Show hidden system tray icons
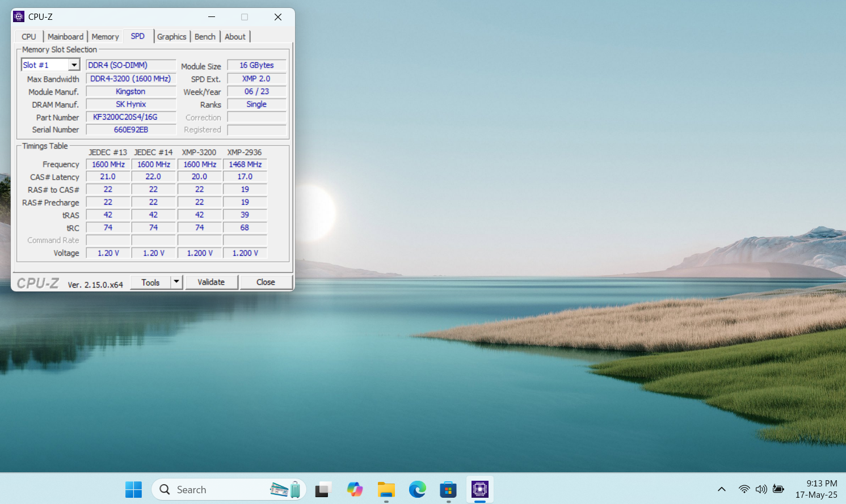846x504 pixels. [722, 489]
